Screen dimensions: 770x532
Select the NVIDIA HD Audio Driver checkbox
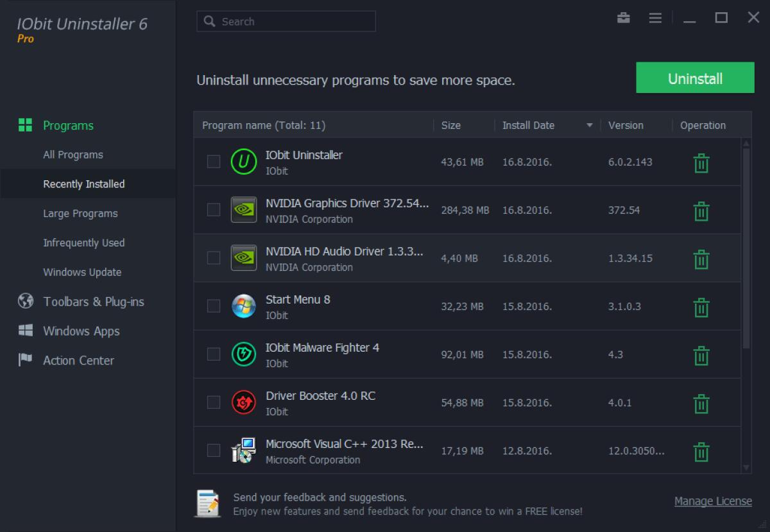[214, 258]
